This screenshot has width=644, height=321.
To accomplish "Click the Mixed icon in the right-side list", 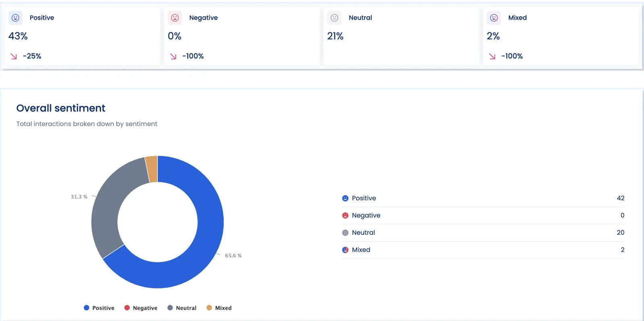I will coord(345,250).
